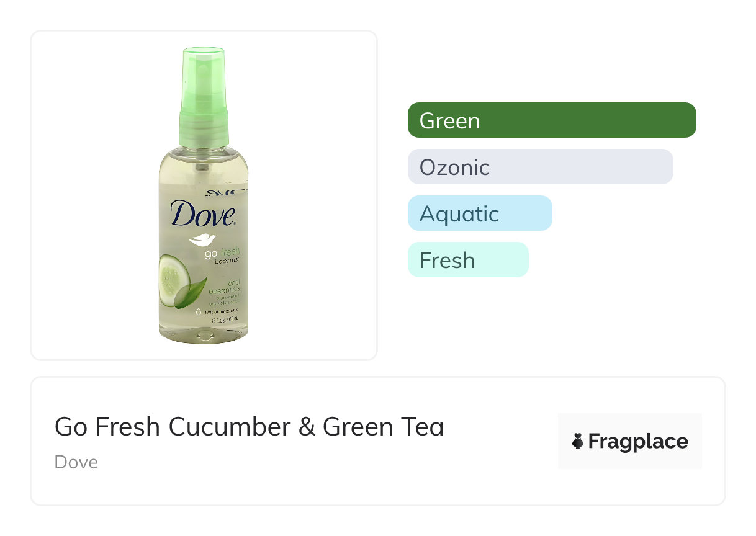The height and width of the screenshot is (536, 756).
Task: Click the green spray cap of the bottle
Action: (204, 93)
